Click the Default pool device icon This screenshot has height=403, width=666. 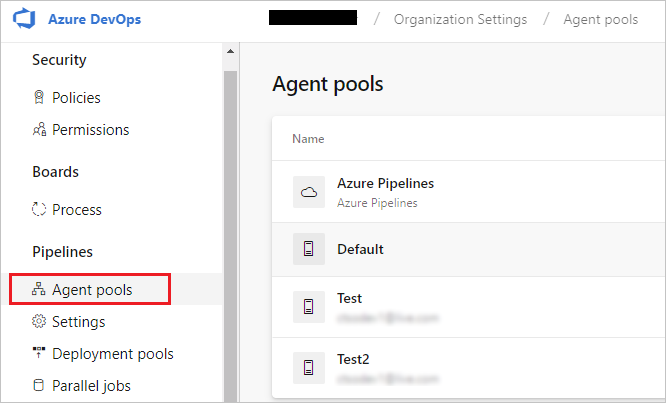(x=309, y=250)
